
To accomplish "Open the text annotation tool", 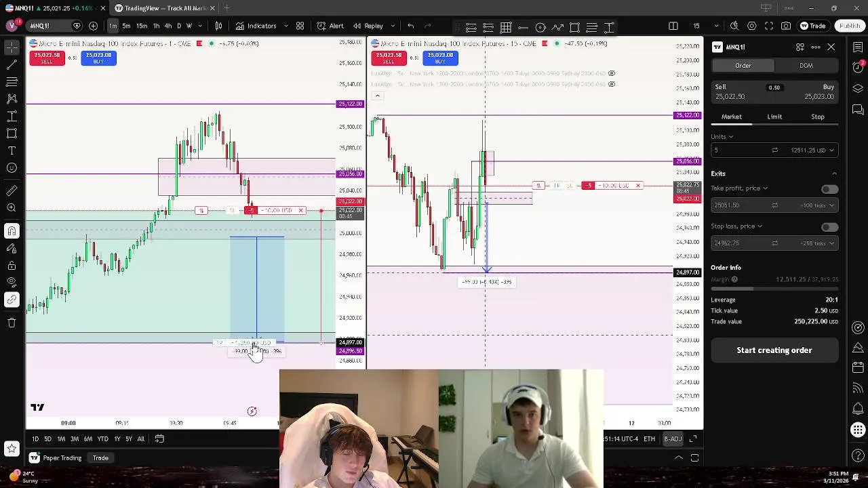I will [12, 150].
